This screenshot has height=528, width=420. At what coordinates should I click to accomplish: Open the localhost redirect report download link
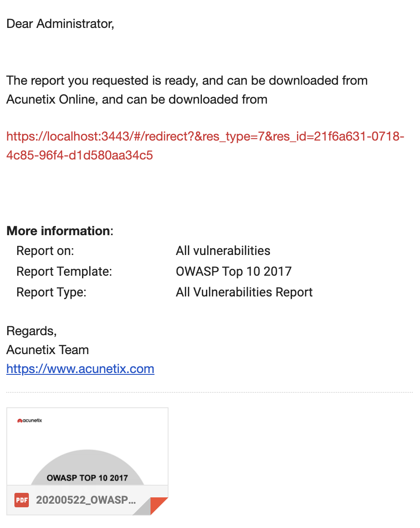point(205,146)
